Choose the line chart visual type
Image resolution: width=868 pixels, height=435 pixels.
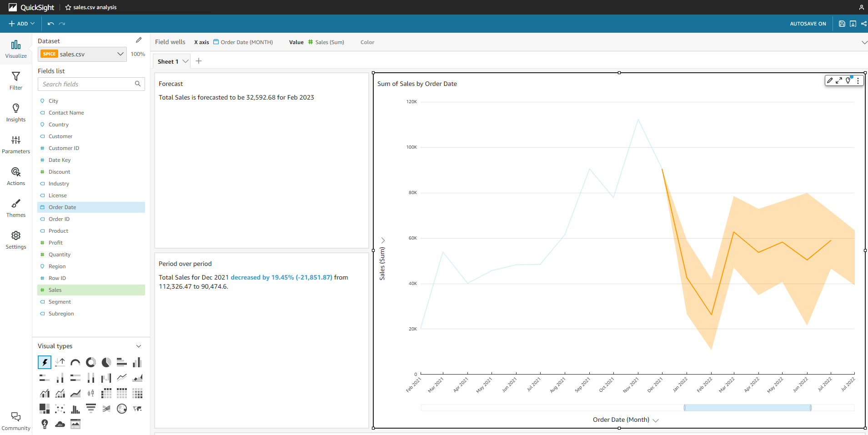[122, 378]
